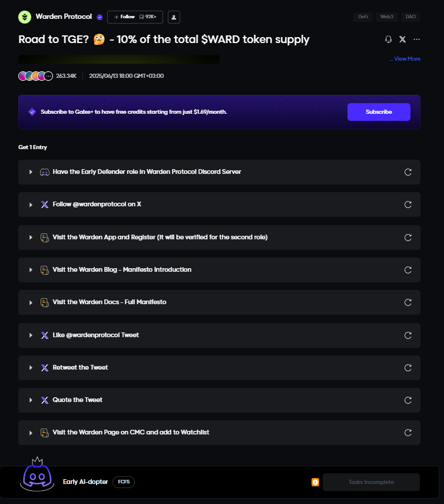The width and height of the screenshot is (444, 504).
Task: Verify the Warden Page on CMC task
Action: click(x=407, y=433)
